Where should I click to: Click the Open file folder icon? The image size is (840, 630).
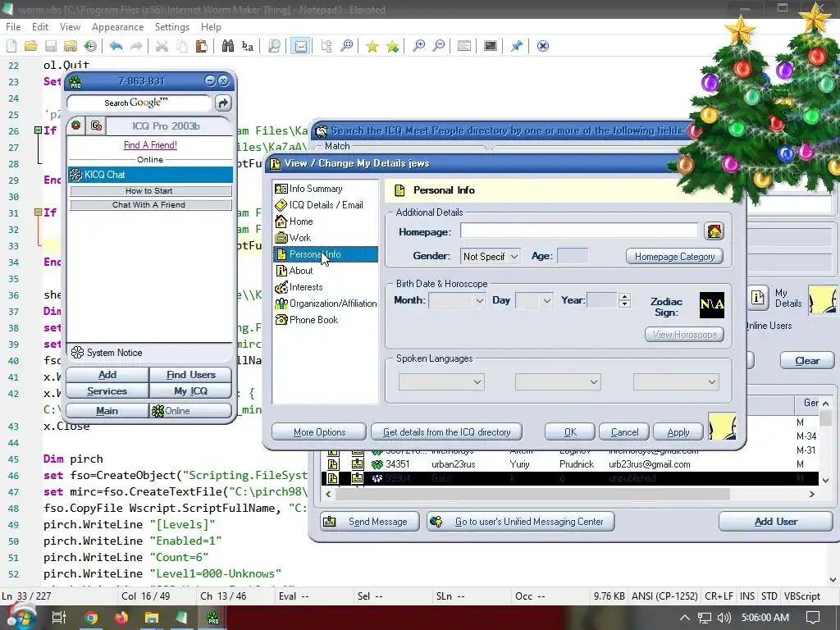coord(31,46)
